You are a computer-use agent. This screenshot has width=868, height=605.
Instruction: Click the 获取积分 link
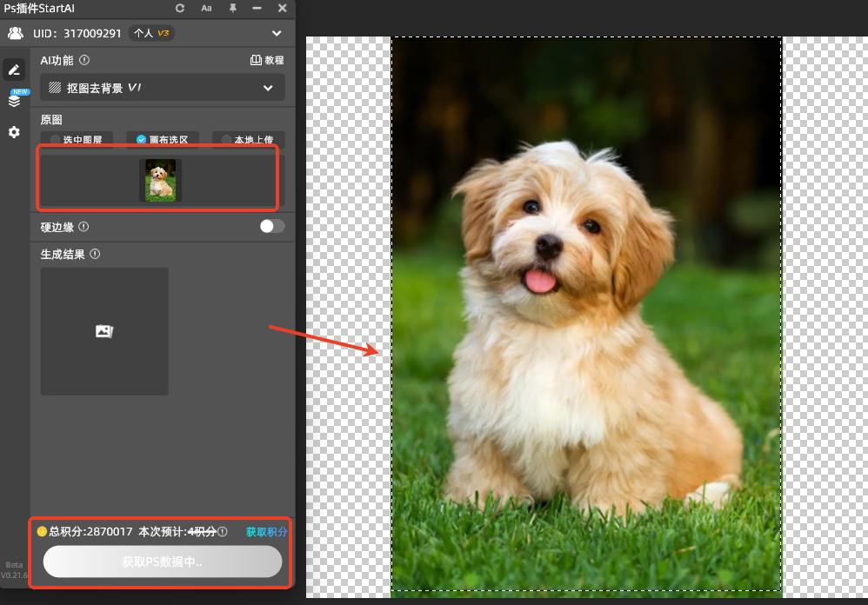point(266,531)
